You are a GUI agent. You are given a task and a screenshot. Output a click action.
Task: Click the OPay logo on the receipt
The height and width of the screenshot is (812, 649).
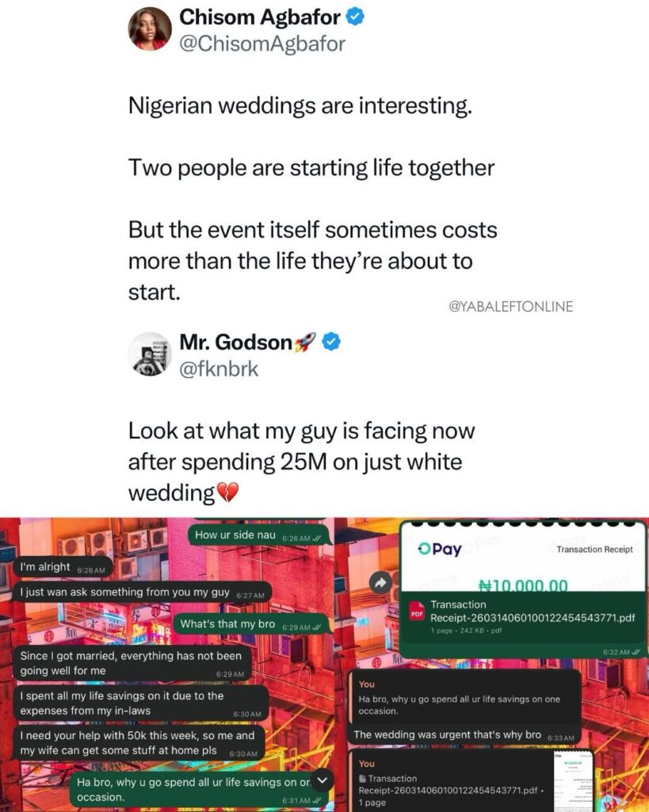[439, 549]
